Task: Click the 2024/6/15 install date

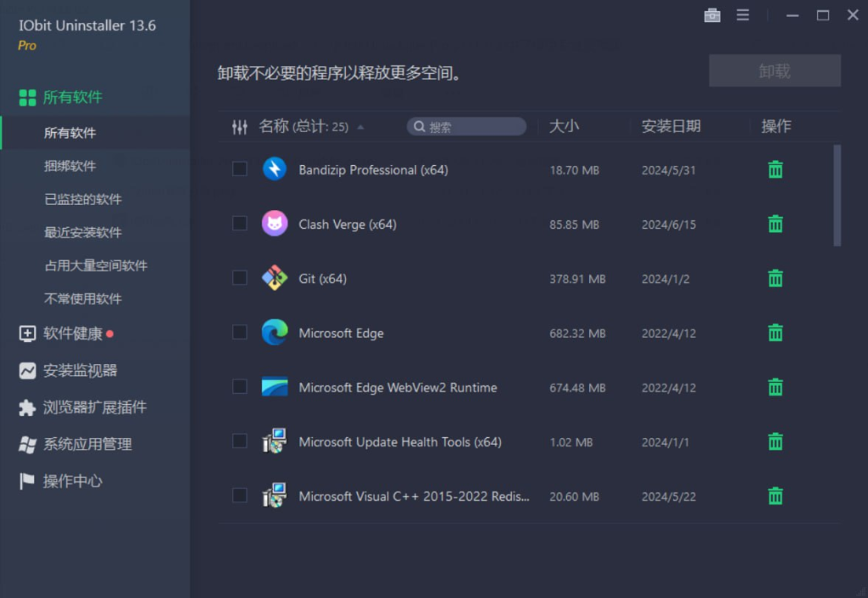Action: (x=669, y=224)
